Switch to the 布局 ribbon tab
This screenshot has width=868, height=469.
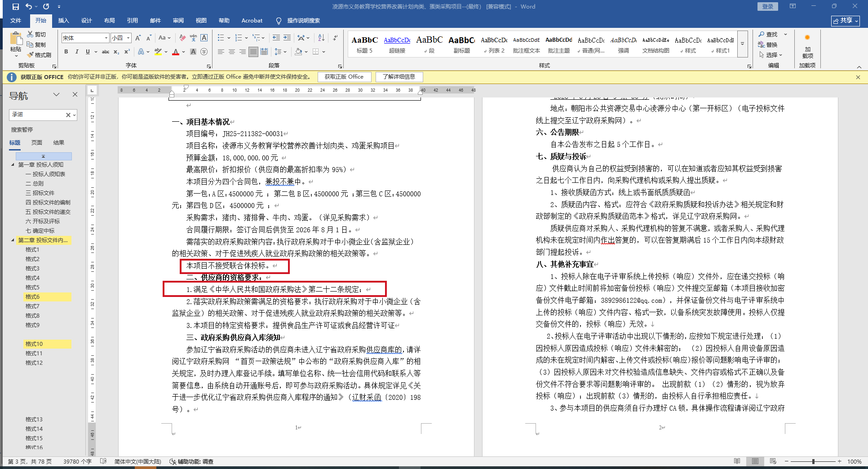click(110, 21)
